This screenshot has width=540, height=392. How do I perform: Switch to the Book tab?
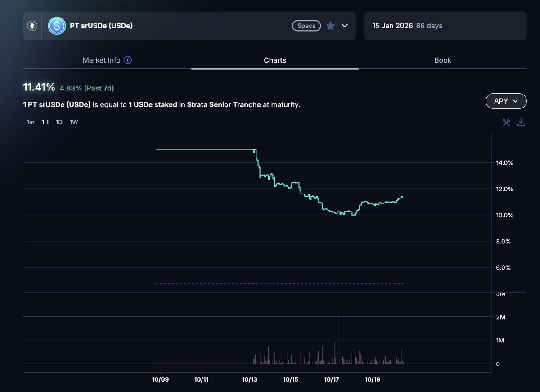pos(442,60)
